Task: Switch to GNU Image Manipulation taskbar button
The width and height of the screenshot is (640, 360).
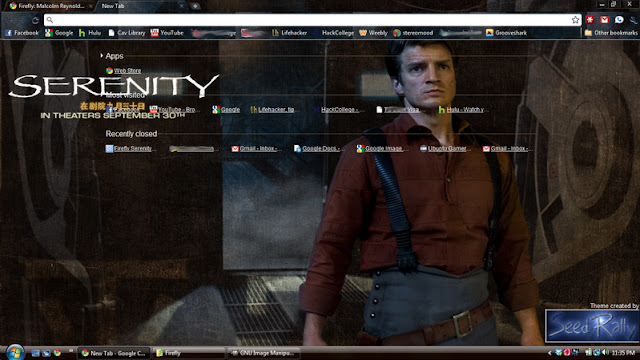Action: click(264, 353)
